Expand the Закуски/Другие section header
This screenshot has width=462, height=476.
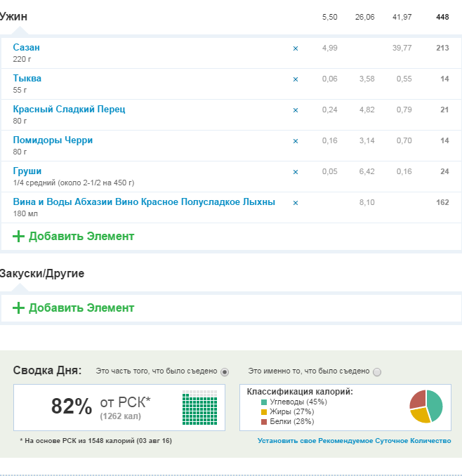click(42, 273)
